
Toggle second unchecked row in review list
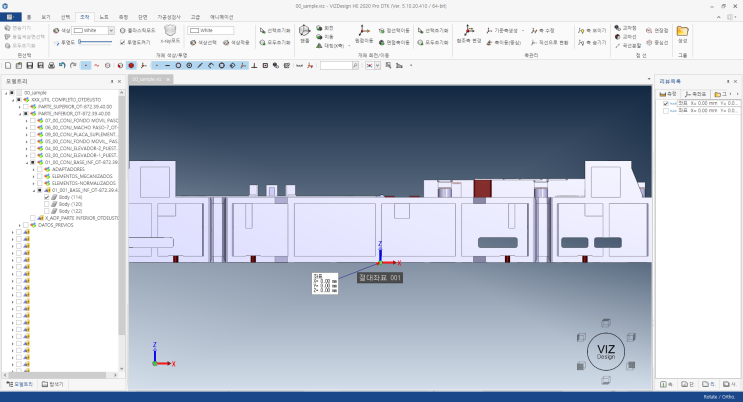666,111
